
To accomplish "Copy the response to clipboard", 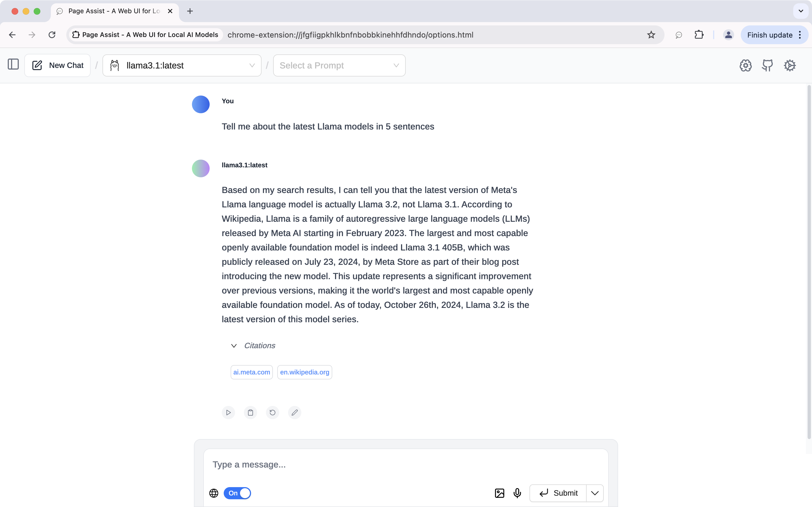I will 251,413.
